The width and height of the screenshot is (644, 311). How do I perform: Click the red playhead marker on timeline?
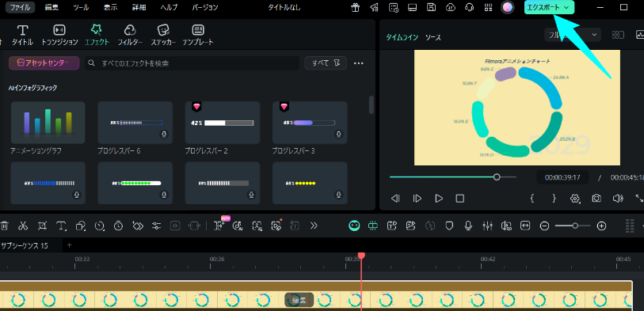click(x=361, y=256)
